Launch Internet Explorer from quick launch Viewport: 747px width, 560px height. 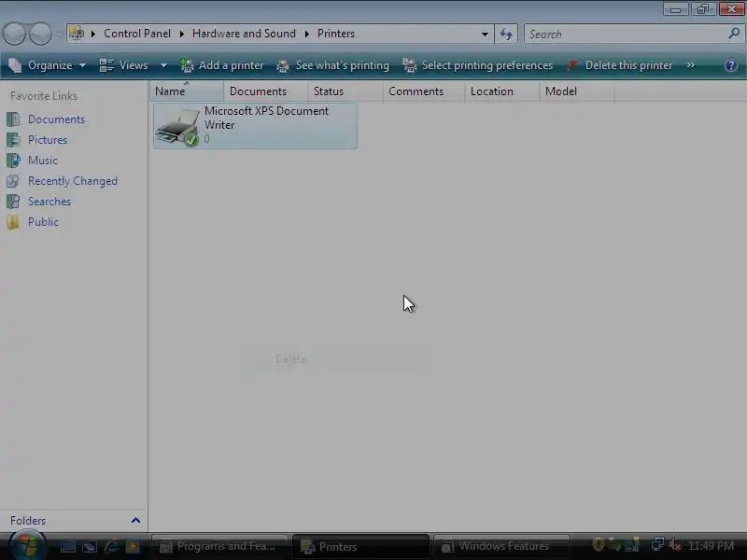tap(111, 547)
